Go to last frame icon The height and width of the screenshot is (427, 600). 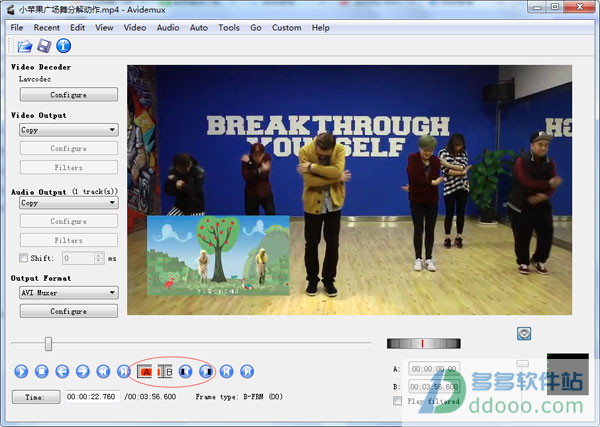click(x=247, y=371)
